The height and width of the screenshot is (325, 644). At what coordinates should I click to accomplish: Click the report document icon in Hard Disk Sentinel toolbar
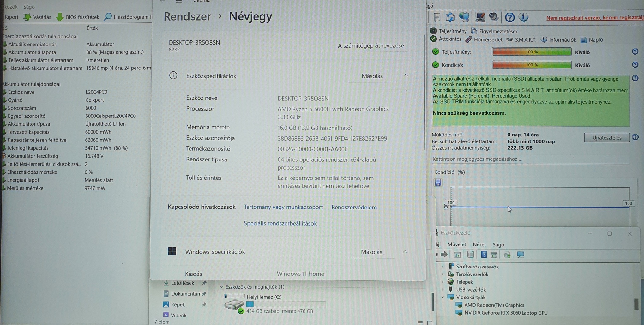[437, 17]
